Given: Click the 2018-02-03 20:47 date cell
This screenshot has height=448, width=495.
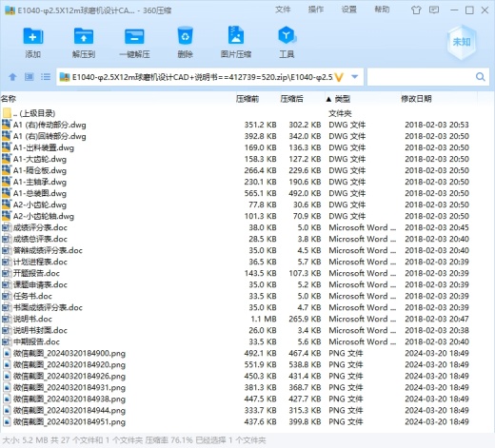Looking at the screenshot, I should click(x=437, y=319).
